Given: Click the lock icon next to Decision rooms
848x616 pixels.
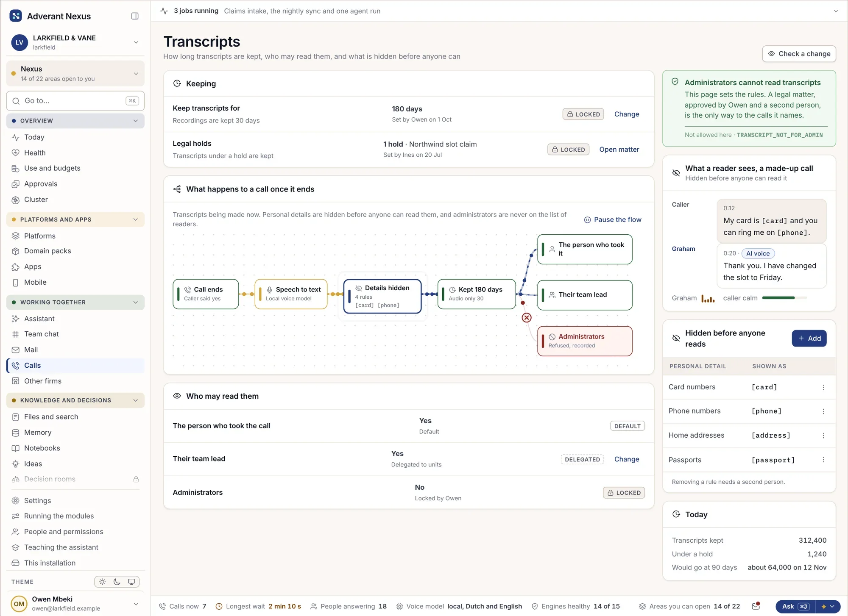Looking at the screenshot, I should (x=136, y=479).
